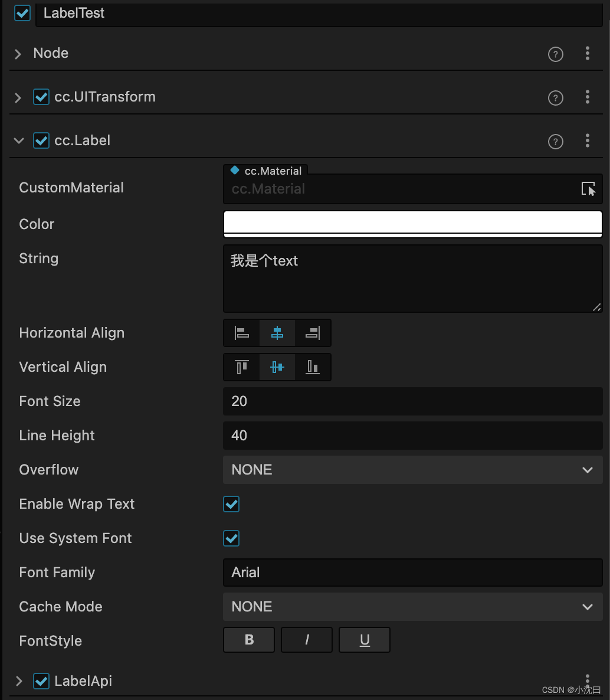Click the String text area
The width and height of the screenshot is (610, 700).
pyautogui.click(x=412, y=277)
